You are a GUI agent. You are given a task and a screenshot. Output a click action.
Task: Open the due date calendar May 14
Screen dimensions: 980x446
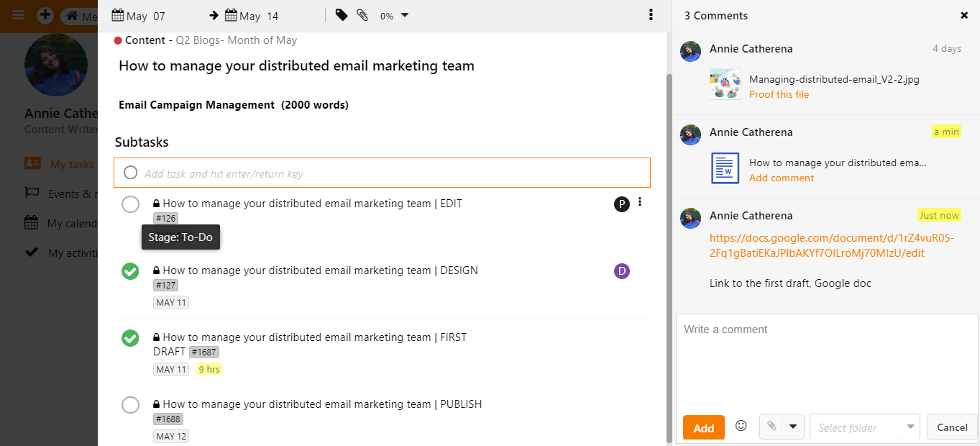point(252,16)
